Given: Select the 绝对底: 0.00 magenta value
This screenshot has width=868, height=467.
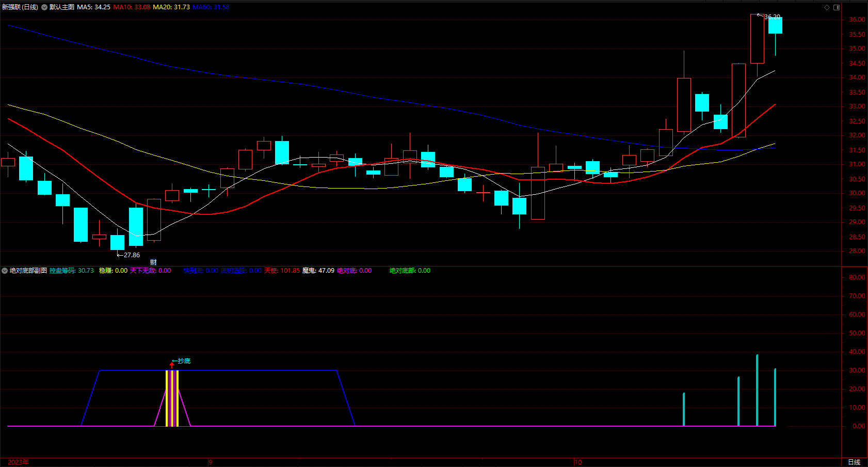Looking at the screenshot, I should coord(354,271).
